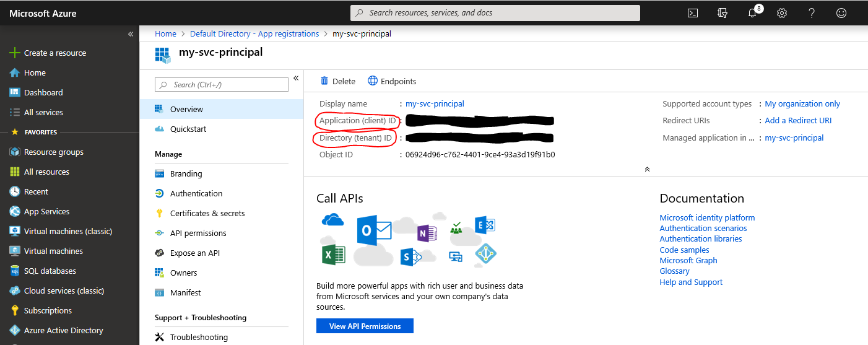
Task: Open Cloud Shell from the top bar
Action: click(x=693, y=13)
